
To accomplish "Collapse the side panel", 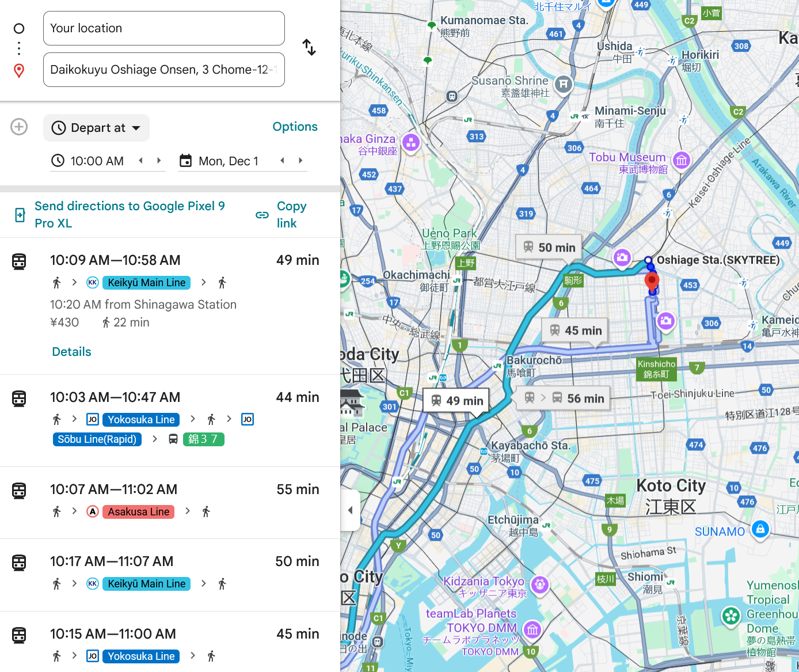I will pos(351,510).
